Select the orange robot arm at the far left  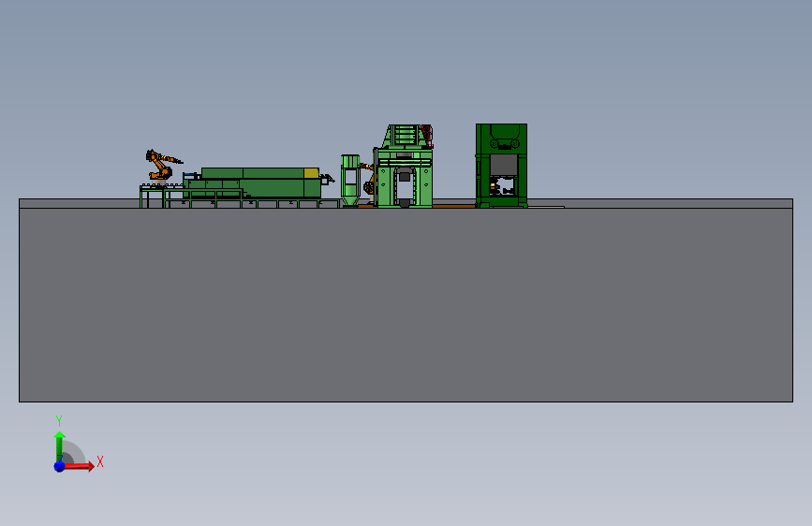[x=162, y=165]
